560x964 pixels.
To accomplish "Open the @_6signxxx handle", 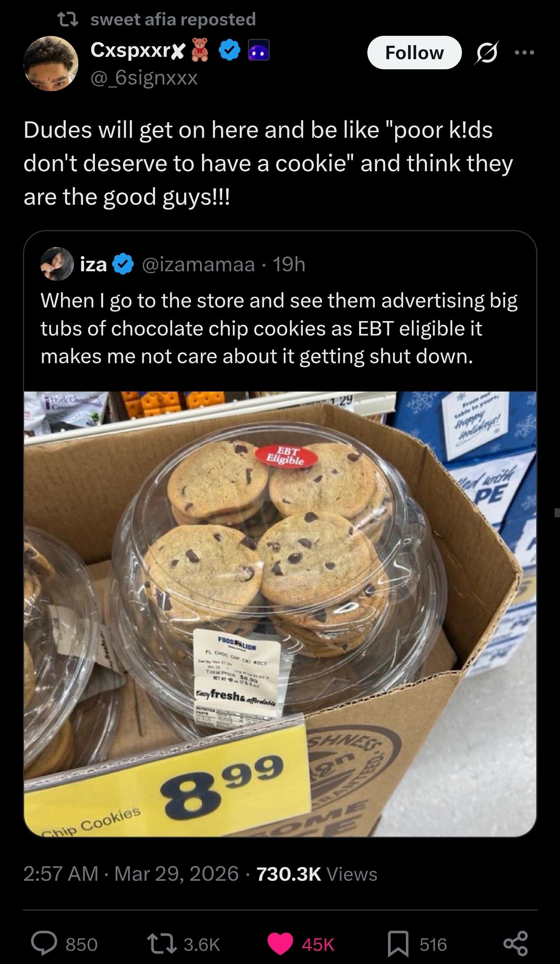I will (144, 77).
